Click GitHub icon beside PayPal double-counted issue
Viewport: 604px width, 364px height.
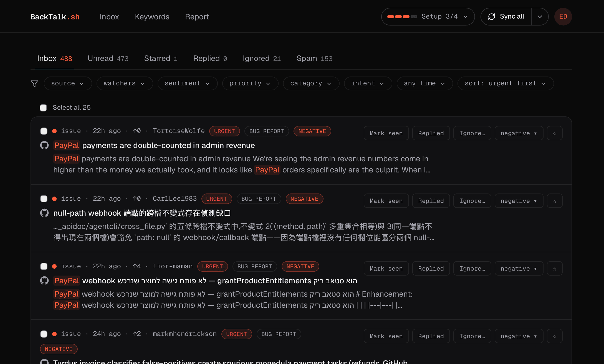point(44,145)
